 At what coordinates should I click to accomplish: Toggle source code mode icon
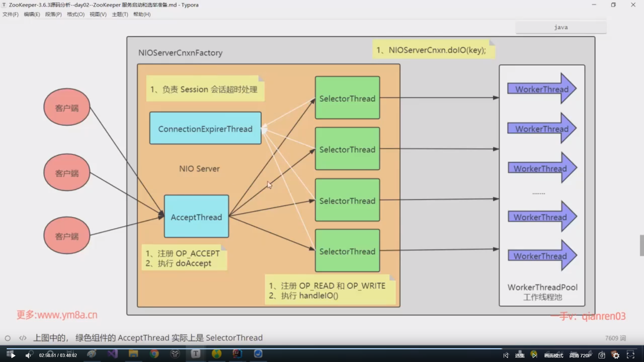click(x=23, y=338)
